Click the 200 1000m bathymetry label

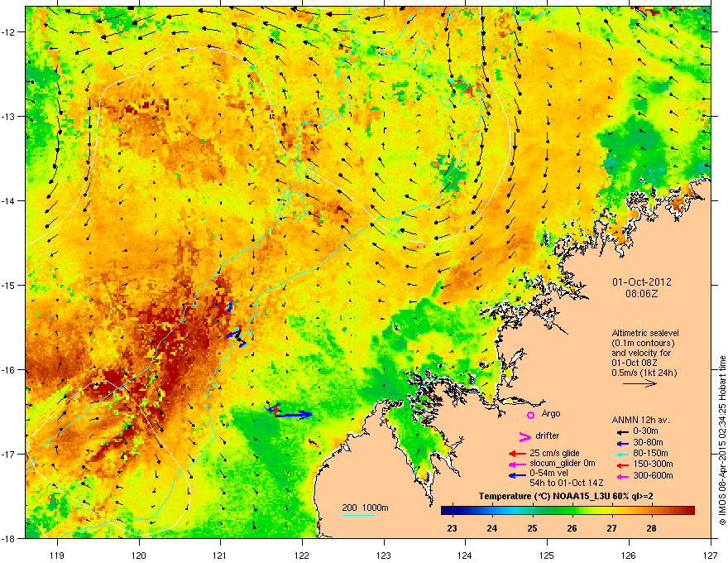click(x=365, y=508)
